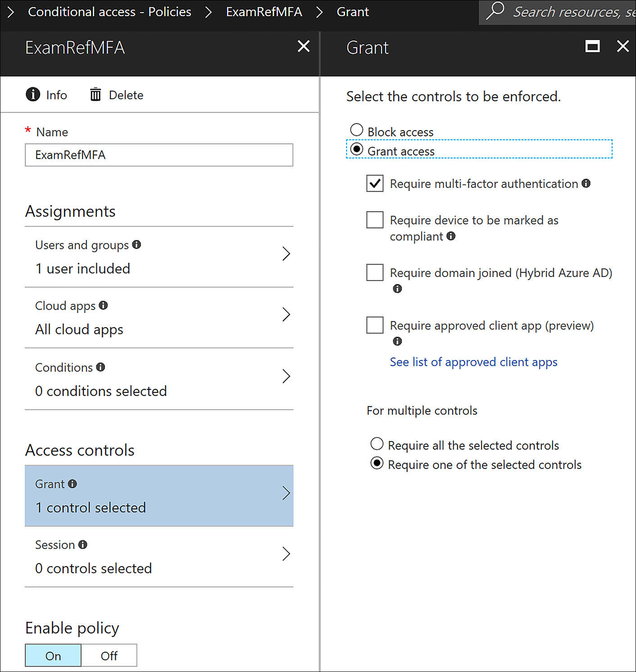Expand Conditions chevron

tap(286, 376)
